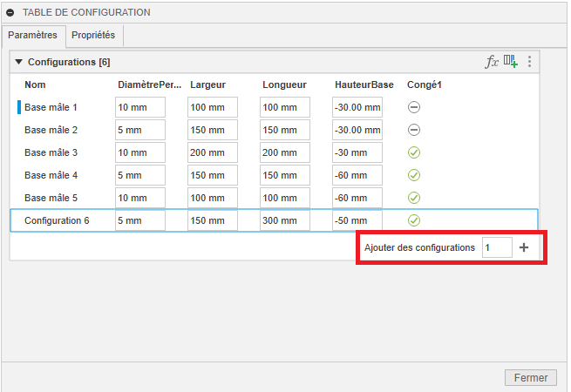571x392 pixels.
Task: Click the plus icon to add configurations
Action: pyautogui.click(x=524, y=247)
